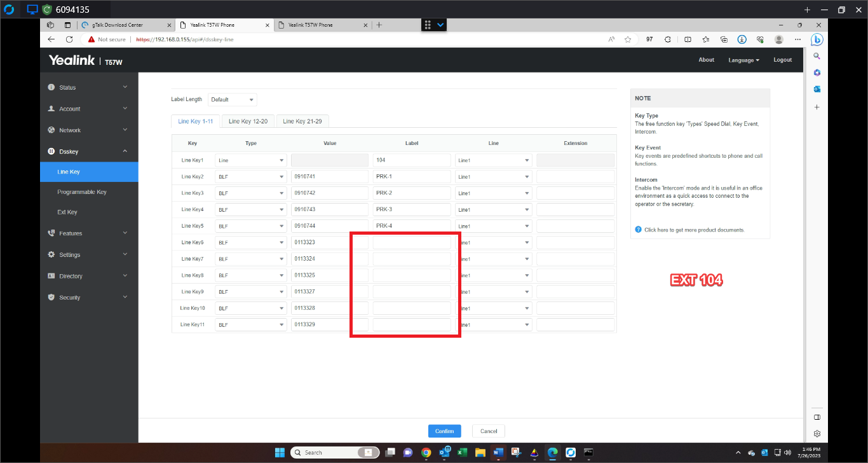Select Line Key sidebar item
Viewport: 868px width, 463px height.
[89, 172]
